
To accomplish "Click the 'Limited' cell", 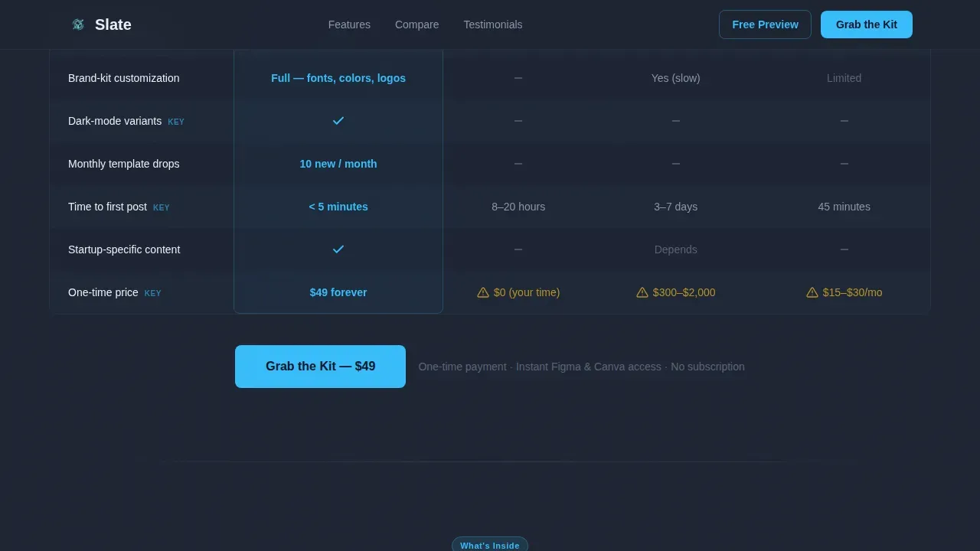I will (x=844, y=78).
